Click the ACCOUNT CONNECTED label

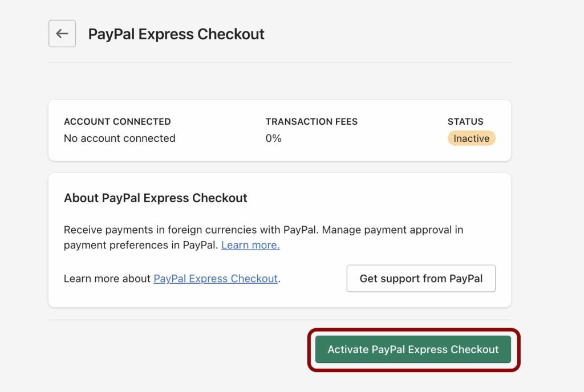(117, 121)
